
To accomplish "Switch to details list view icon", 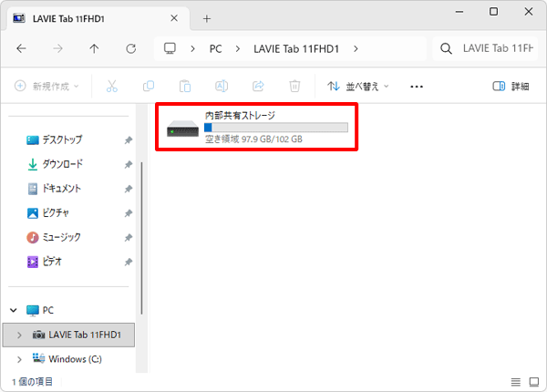I will pyautogui.click(x=516, y=382).
